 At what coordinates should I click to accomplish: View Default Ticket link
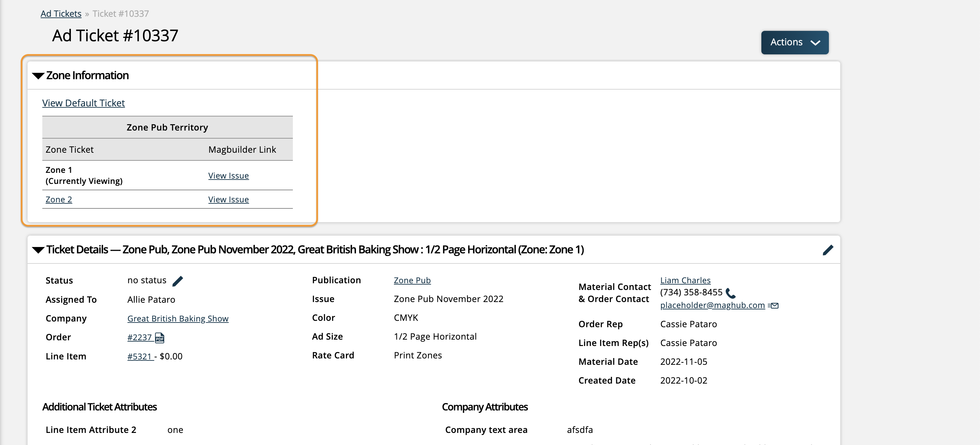click(83, 102)
